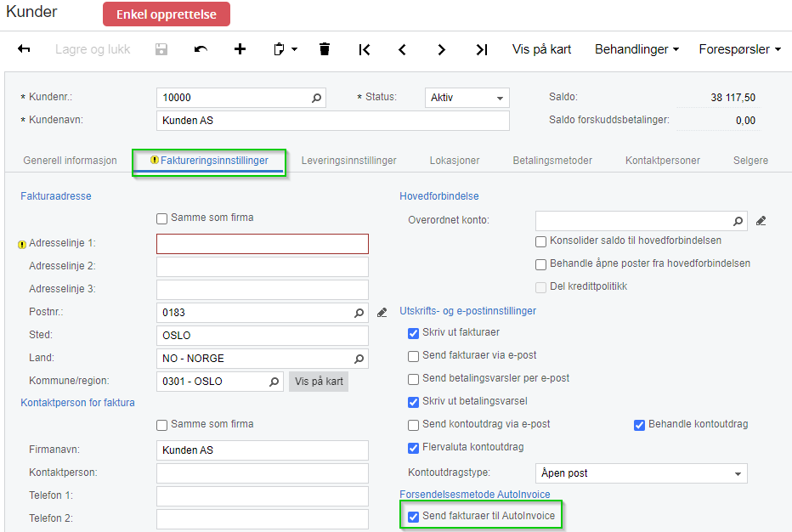The height and width of the screenshot is (532, 792).
Task: Go to the next customer record
Action: 441,49
